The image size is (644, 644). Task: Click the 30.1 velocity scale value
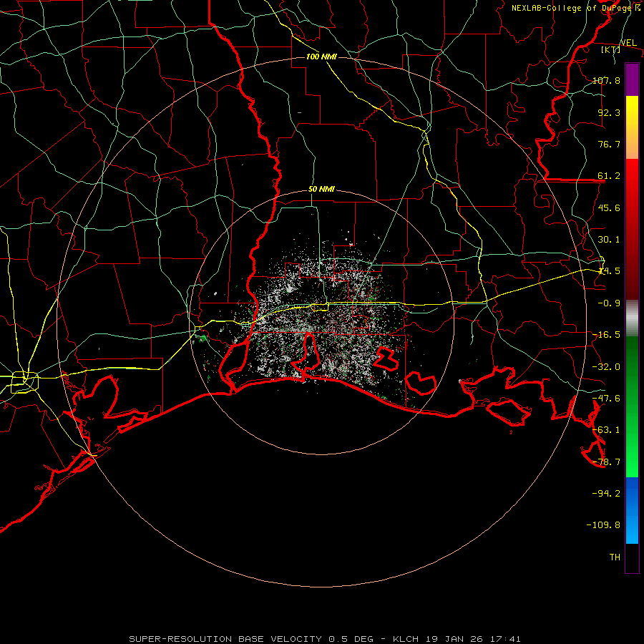coord(609,240)
